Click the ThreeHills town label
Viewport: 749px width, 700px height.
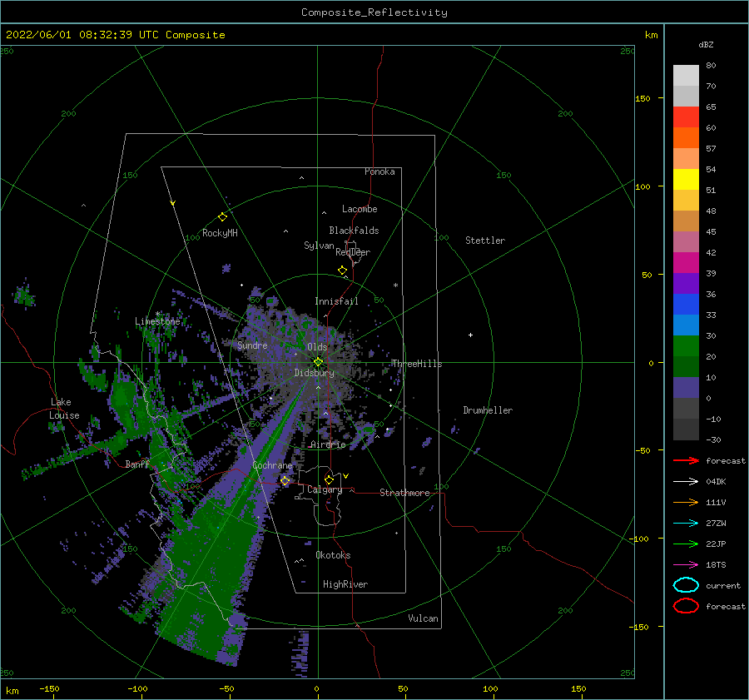417,364
